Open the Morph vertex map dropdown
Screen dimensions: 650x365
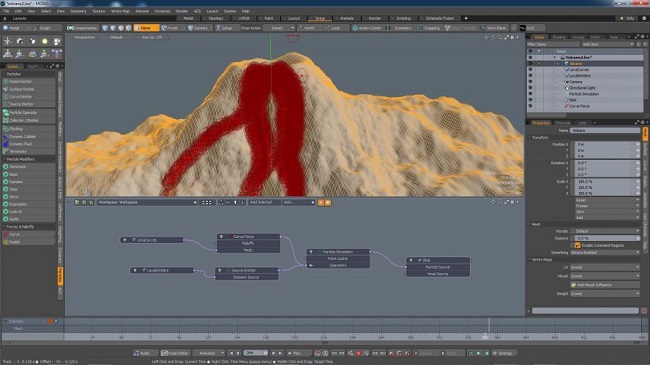pos(605,276)
